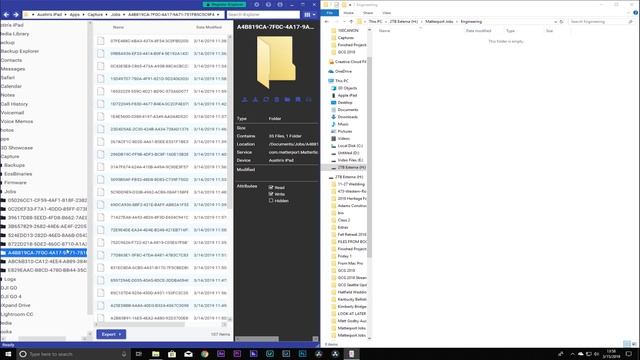Click the Capture breadcrumb segment
This screenshot has height=360, width=640.
pyautogui.click(x=95, y=15)
